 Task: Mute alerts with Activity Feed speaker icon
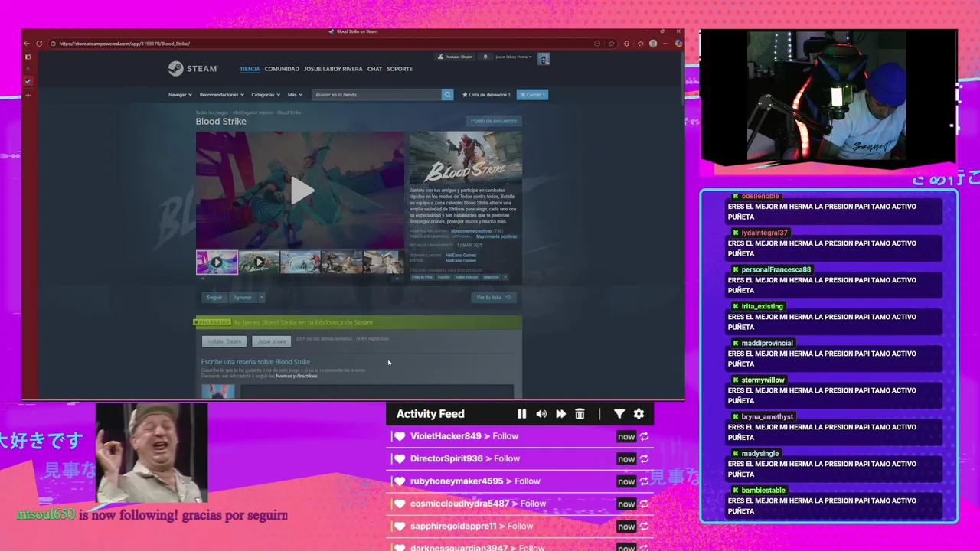point(541,414)
